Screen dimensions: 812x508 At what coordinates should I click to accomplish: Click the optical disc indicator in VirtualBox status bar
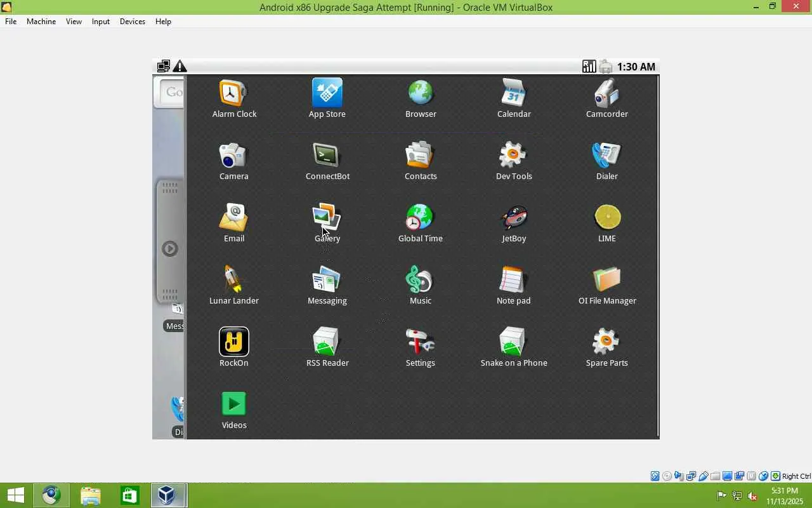coord(667,476)
